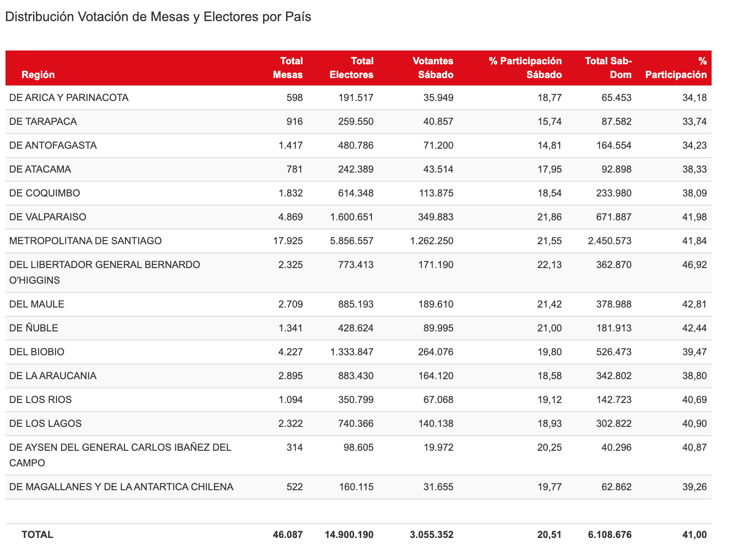The width and height of the screenshot is (730, 560).
Task: Click the % Participación Sábado header
Action: (x=525, y=68)
